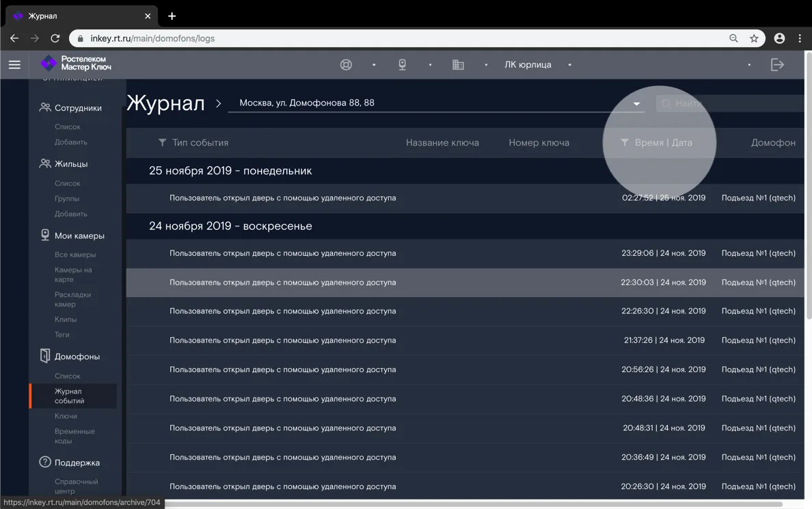Open Все камеры in sidebar
This screenshot has height=509, width=812.
[x=75, y=254]
